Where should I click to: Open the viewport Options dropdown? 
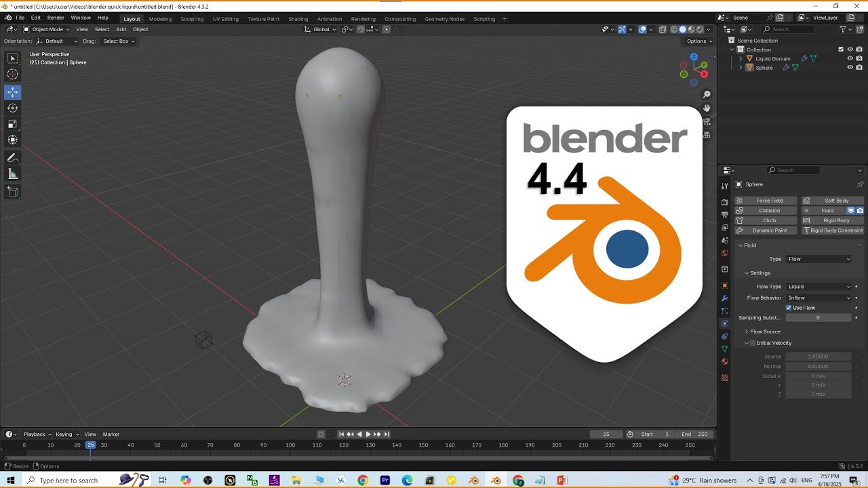click(x=699, y=41)
